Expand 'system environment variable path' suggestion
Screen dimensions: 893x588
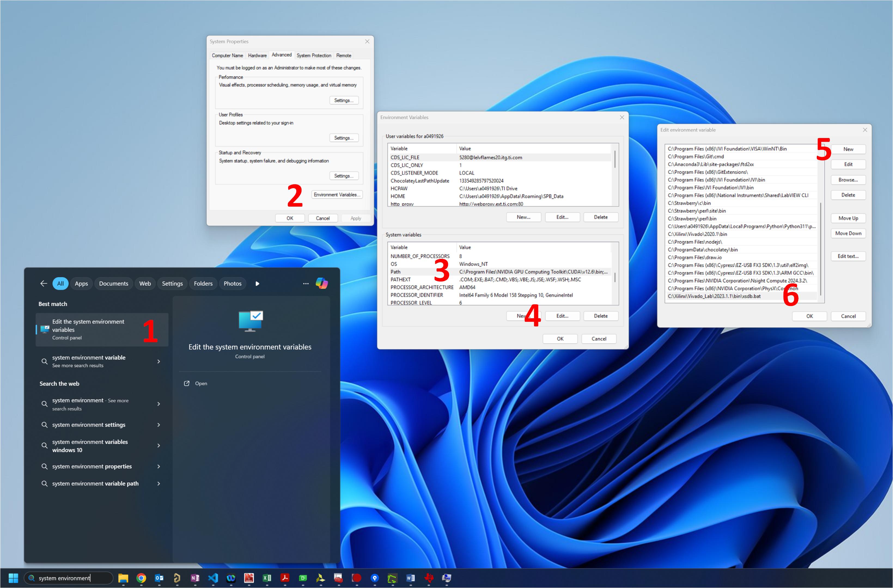(159, 483)
